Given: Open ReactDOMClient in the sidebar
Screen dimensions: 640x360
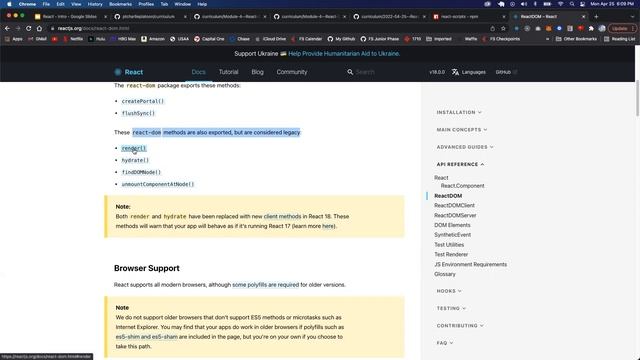Looking at the screenshot, I should click(x=454, y=206).
